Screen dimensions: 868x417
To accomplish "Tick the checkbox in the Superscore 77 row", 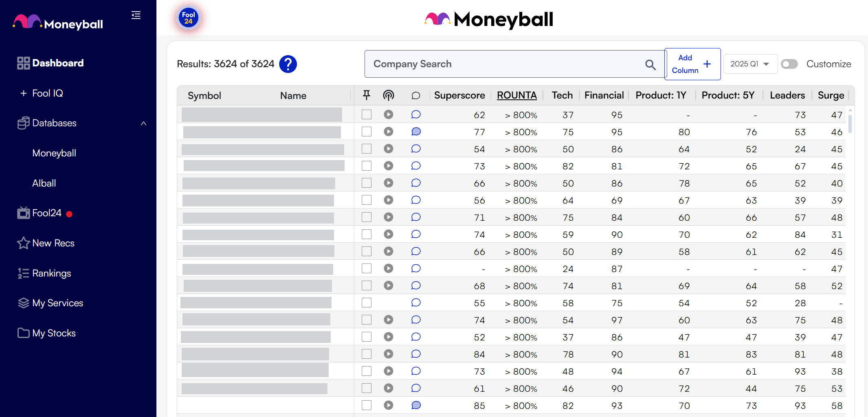I will click(x=367, y=132).
